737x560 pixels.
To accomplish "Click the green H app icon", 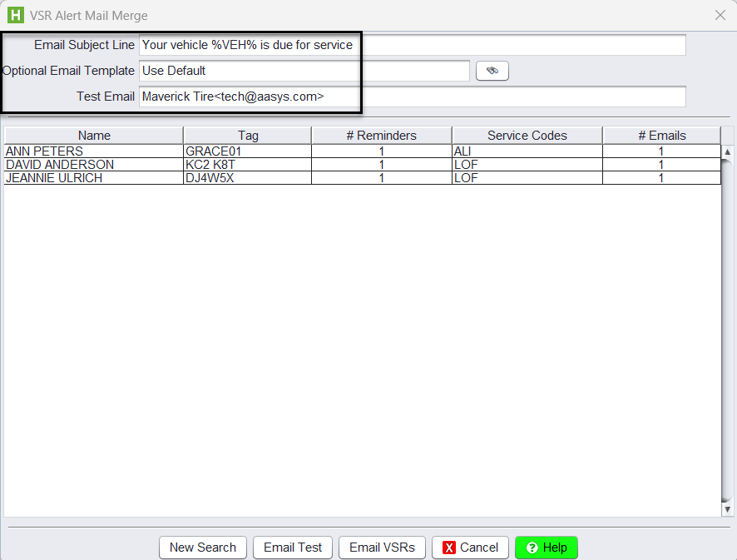I will tap(15, 15).
